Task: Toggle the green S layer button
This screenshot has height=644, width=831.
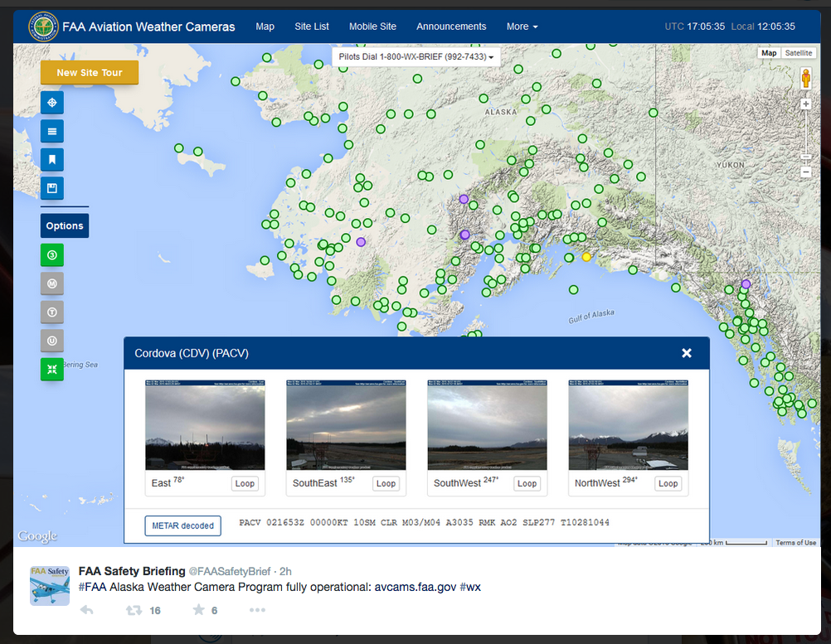Action: (x=52, y=254)
